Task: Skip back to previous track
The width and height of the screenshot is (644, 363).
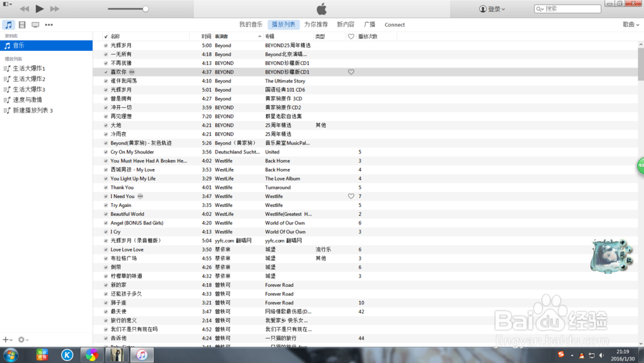Action: pyautogui.click(x=24, y=8)
